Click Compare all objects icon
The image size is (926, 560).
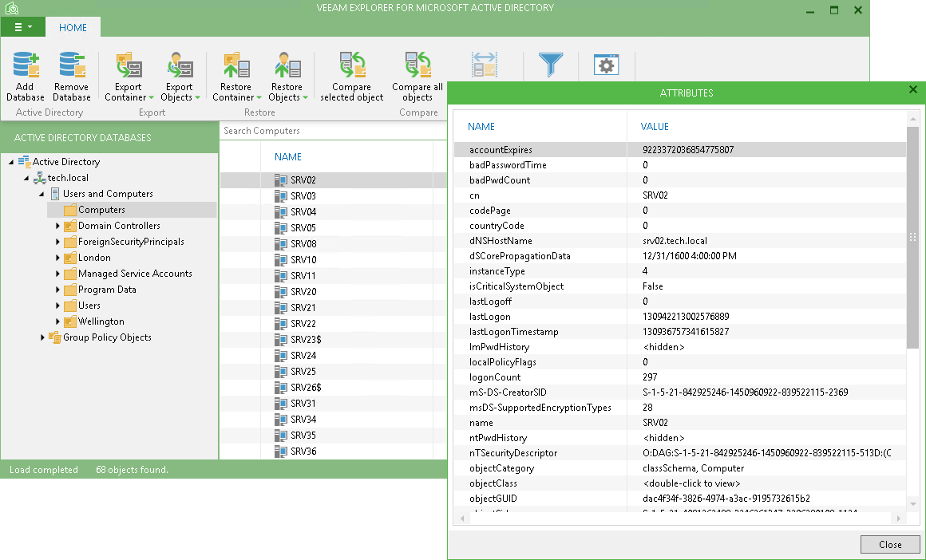(417, 65)
